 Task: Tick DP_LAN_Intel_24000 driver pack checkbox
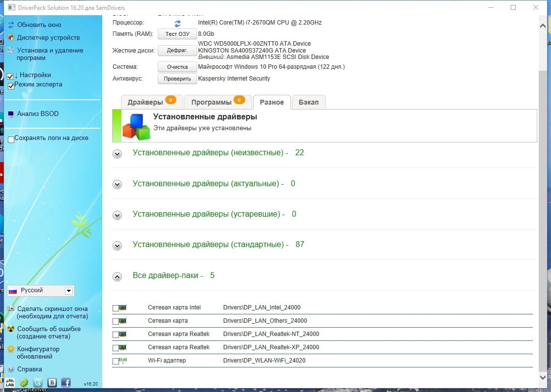[115, 308]
